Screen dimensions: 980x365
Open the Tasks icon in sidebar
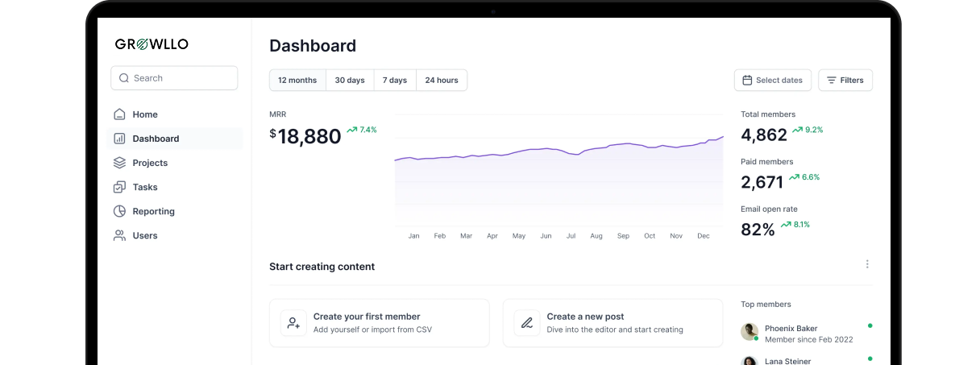point(119,187)
